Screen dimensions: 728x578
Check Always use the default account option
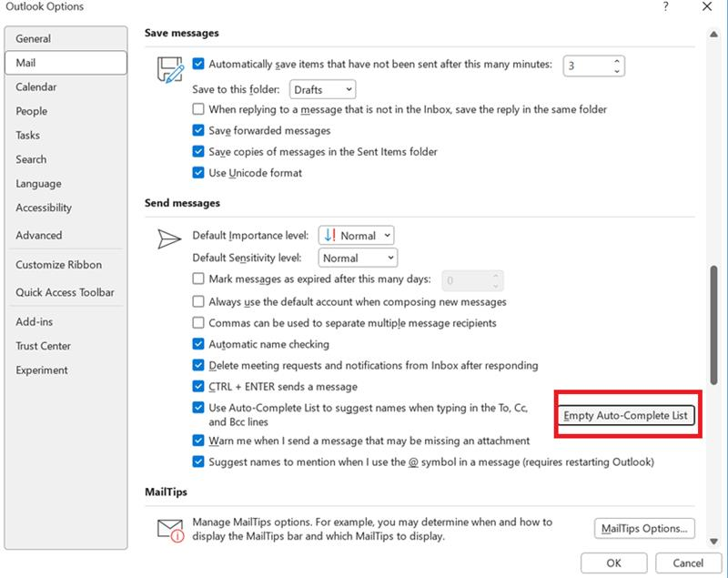198,301
